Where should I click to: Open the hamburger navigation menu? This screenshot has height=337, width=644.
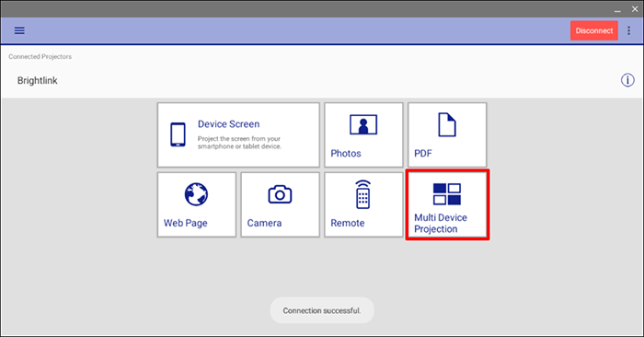(x=19, y=30)
